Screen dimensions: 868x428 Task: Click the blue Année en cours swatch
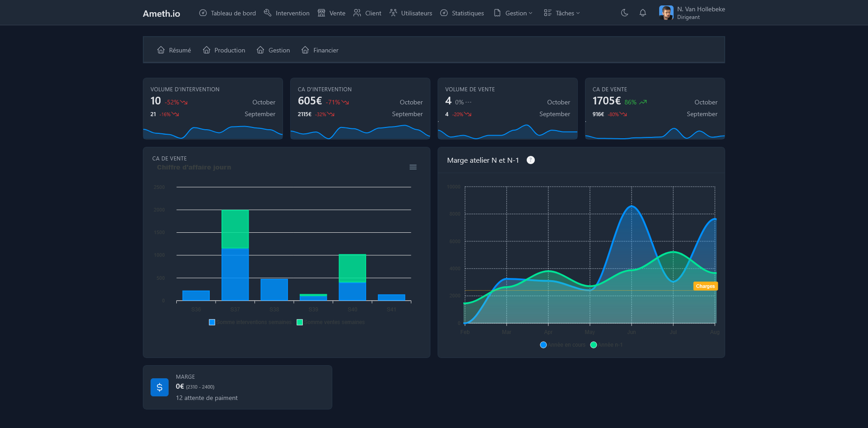point(543,345)
